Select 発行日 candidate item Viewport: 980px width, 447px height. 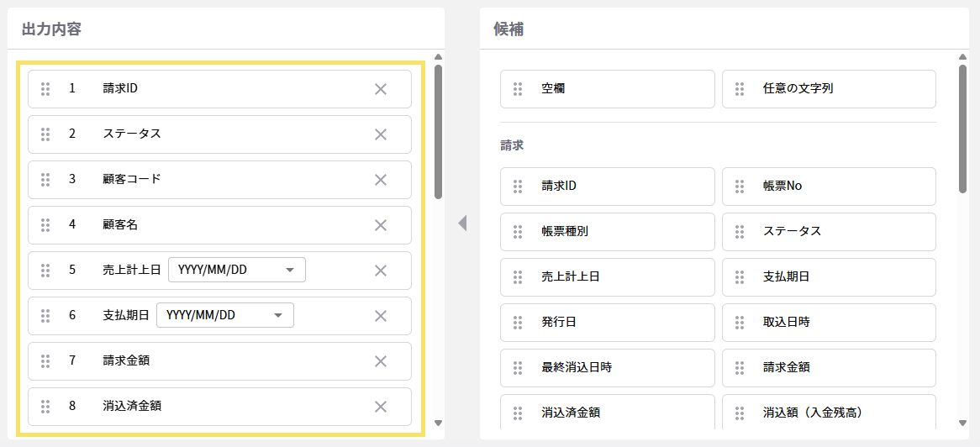coord(607,323)
